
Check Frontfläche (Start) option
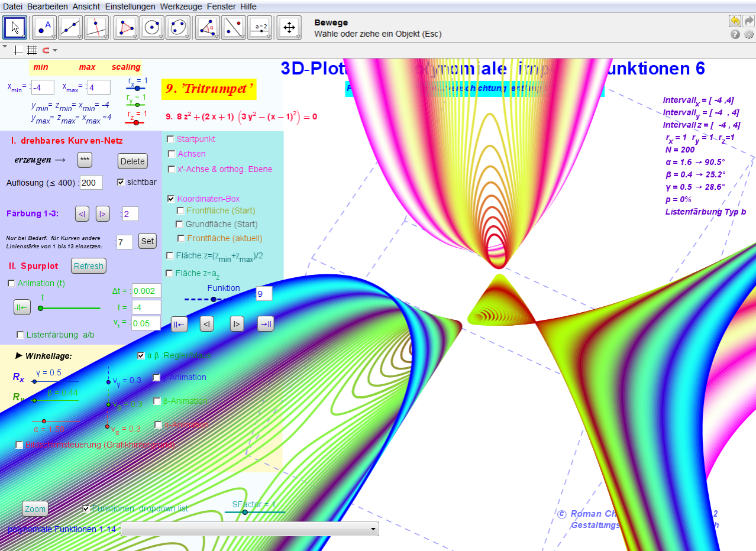point(181,210)
